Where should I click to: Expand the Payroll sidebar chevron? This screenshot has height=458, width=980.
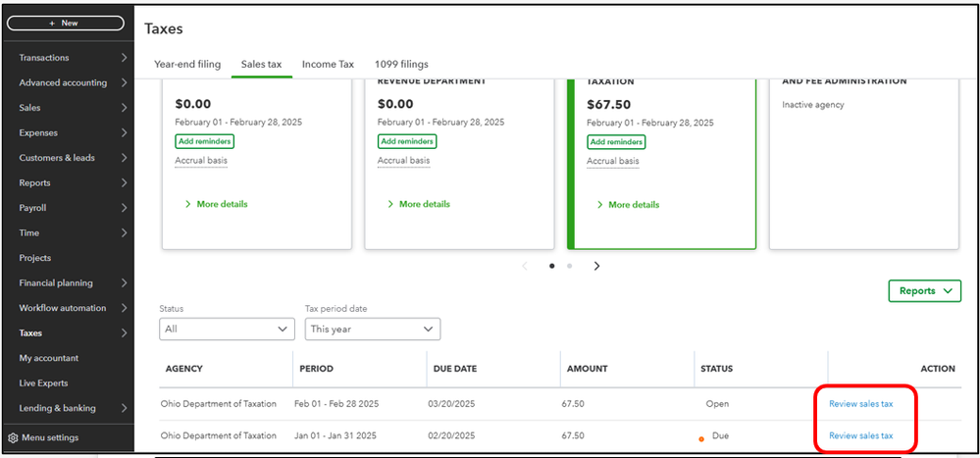(x=124, y=208)
